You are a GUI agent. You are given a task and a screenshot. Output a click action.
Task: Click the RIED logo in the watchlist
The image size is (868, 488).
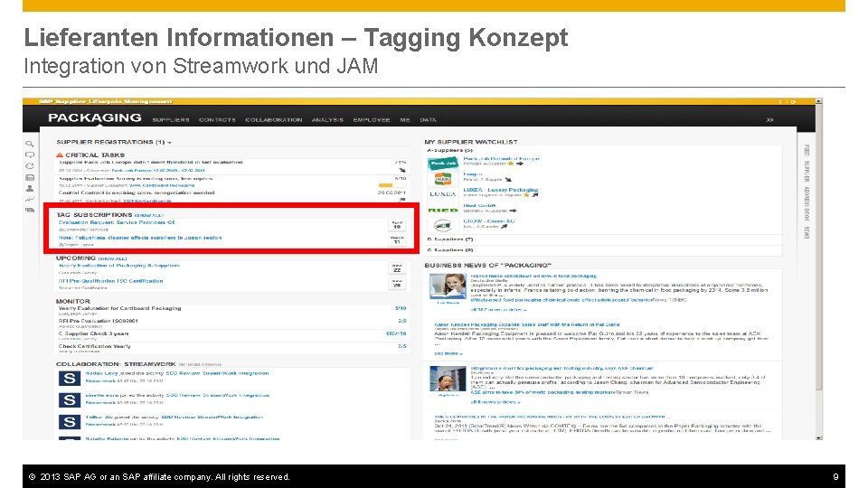443,211
